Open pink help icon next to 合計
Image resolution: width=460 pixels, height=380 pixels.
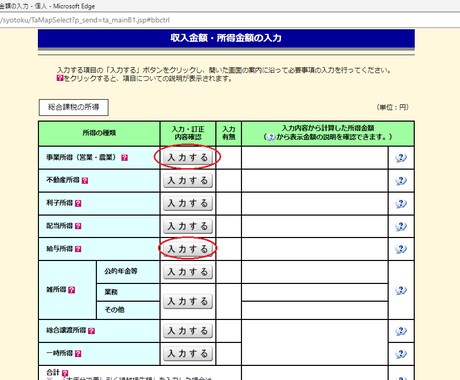pyautogui.click(x=65, y=373)
